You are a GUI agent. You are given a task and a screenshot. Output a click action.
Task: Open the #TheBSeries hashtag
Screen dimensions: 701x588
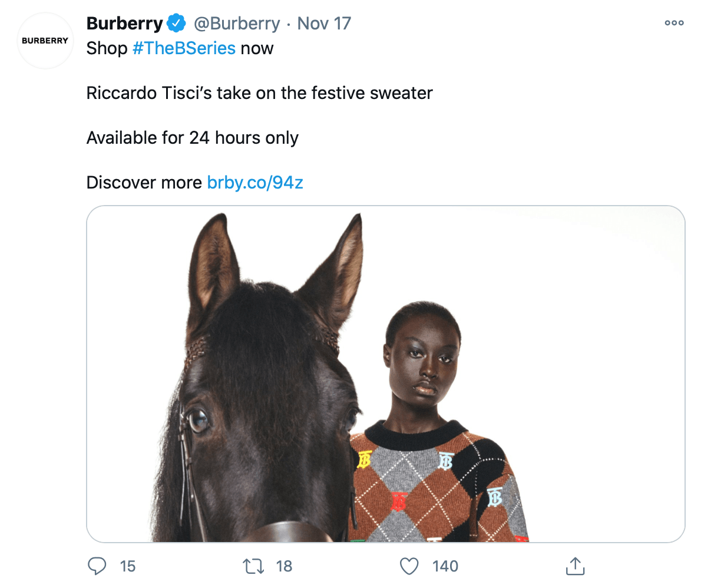click(x=184, y=48)
